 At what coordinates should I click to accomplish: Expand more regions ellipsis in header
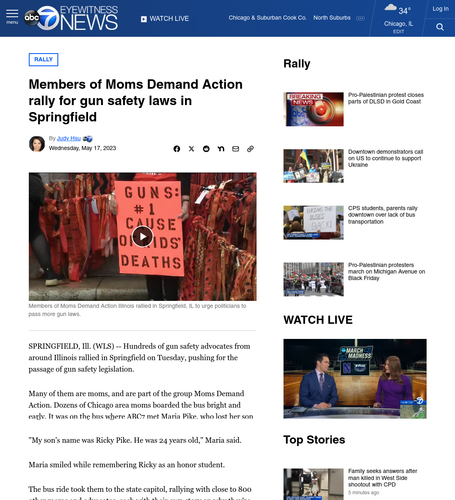click(360, 18)
